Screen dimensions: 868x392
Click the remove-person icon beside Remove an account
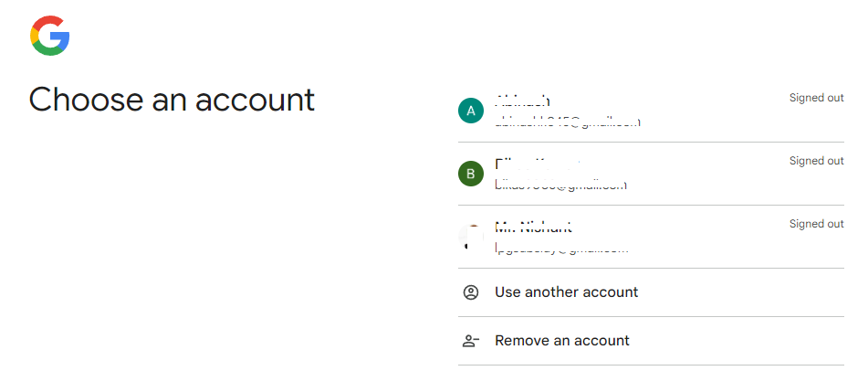coord(471,341)
